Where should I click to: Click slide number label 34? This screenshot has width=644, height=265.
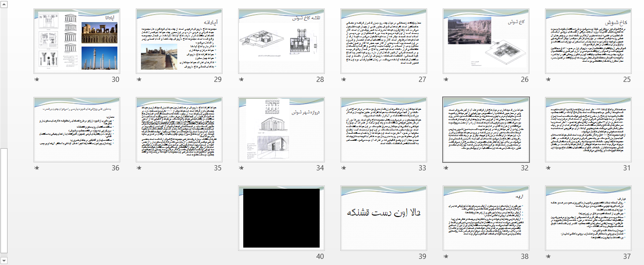coord(320,168)
